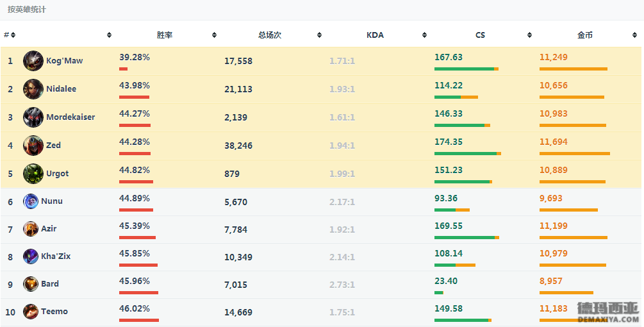644x327 pixels.
Task: Sort by champion name column arrows
Action: coord(109,35)
